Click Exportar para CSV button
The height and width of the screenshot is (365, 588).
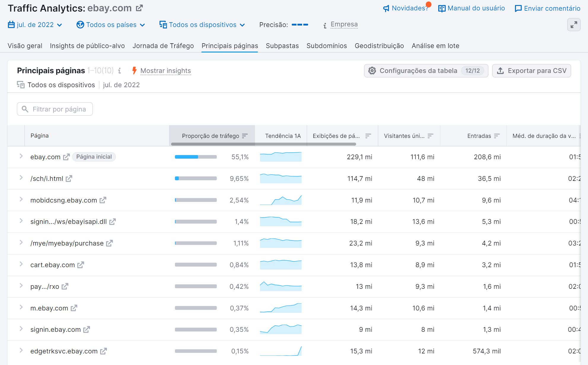(x=531, y=71)
